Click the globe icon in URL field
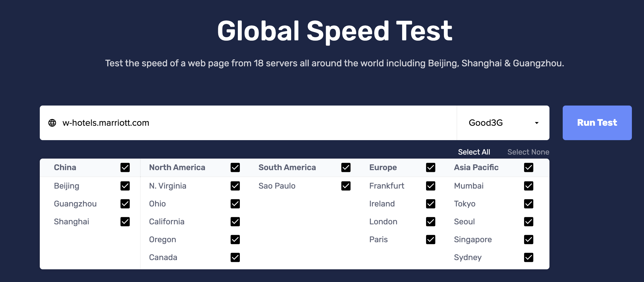 [x=52, y=123]
